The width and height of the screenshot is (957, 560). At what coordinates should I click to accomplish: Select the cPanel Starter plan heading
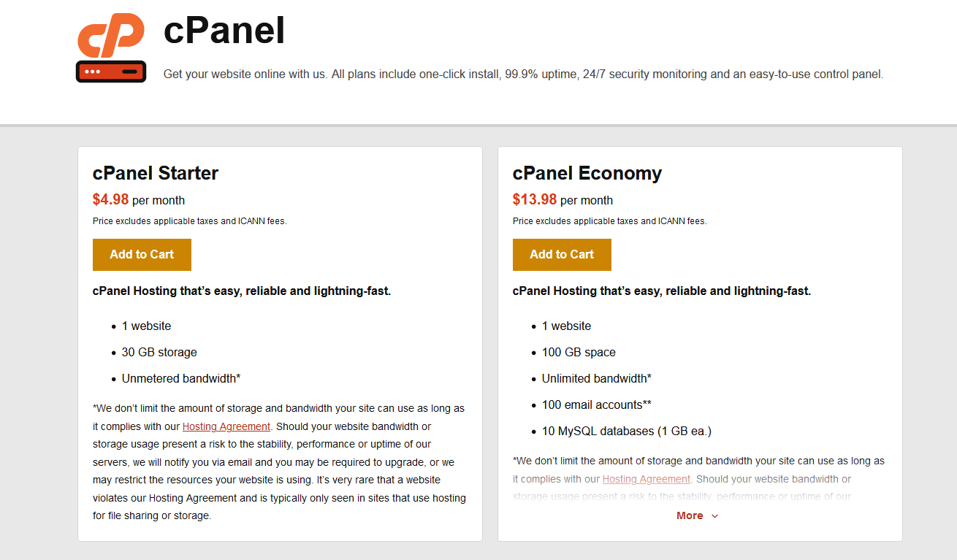tap(156, 173)
